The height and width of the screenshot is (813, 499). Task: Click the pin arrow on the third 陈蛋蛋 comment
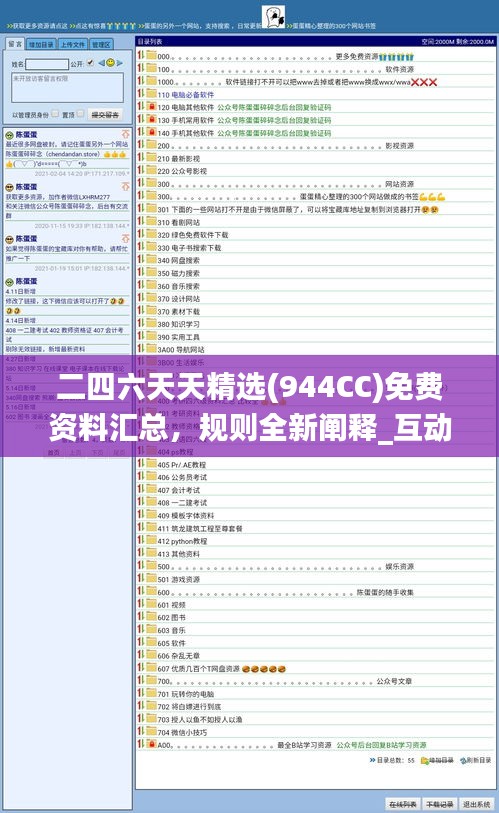coord(126,238)
